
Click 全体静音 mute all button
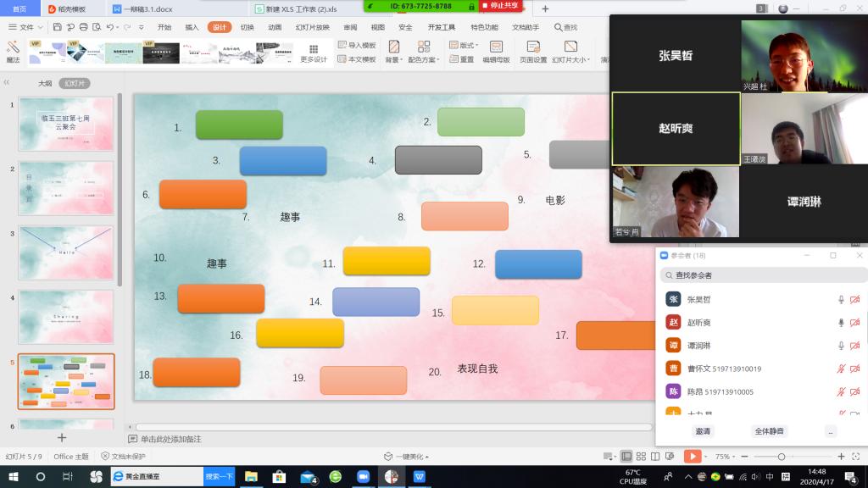[769, 431]
